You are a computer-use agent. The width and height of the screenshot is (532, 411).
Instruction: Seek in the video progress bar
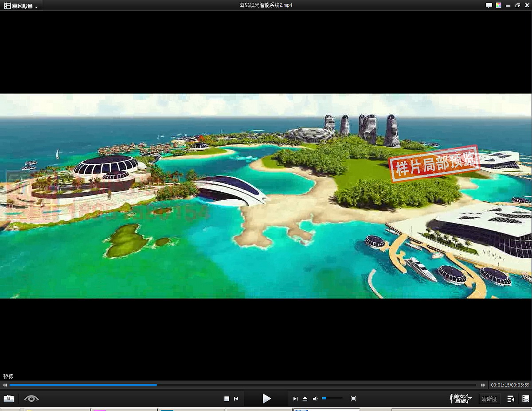(x=243, y=385)
